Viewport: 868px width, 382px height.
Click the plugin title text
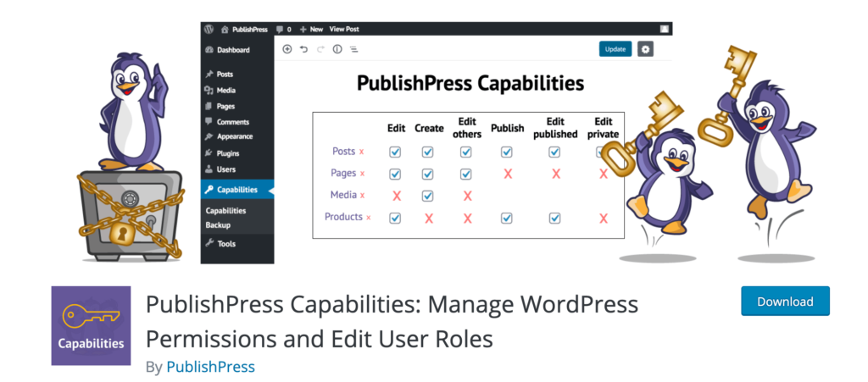tap(392, 322)
